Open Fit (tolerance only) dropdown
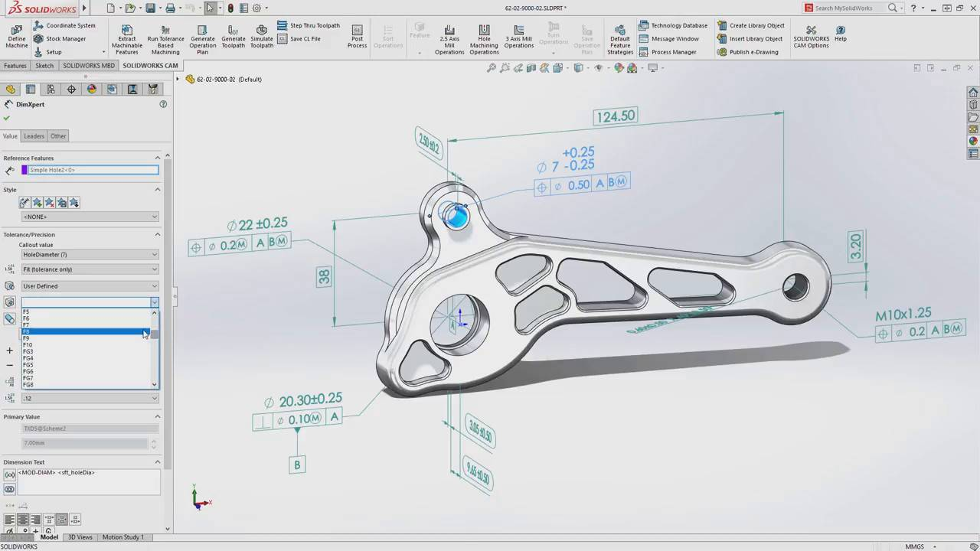Image resolution: width=980 pixels, height=551 pixels. [x=90, y=269]
